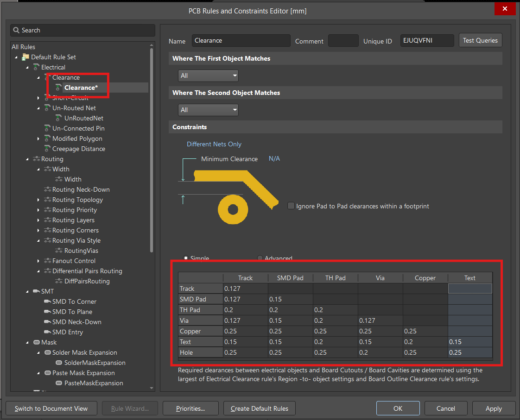Click the DiffPairsRouting rule icon
The height and width of the screenshot is (420, 520).
(59, 281)
